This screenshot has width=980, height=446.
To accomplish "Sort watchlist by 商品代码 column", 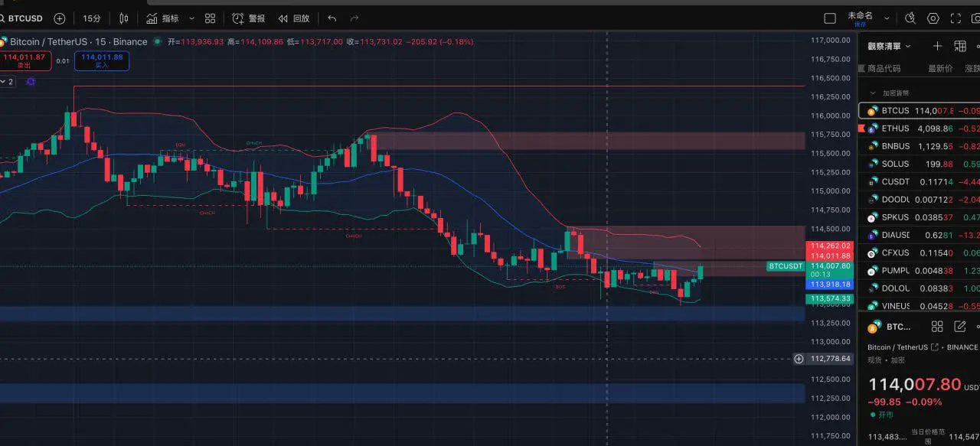I will pos(884,68).
